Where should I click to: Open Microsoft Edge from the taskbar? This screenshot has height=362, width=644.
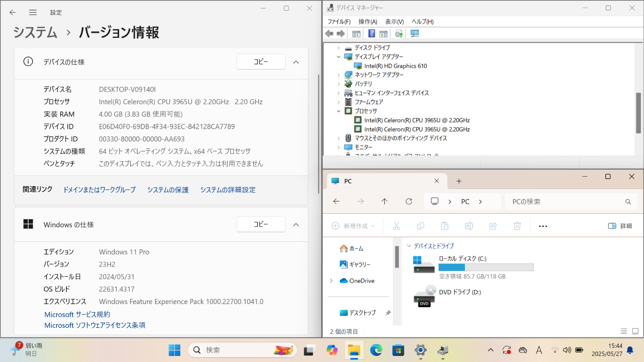[376, 350]
